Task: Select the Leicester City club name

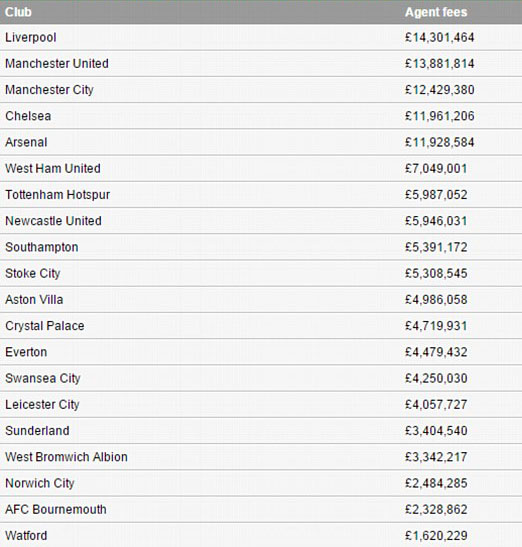Action: [42, 405]
